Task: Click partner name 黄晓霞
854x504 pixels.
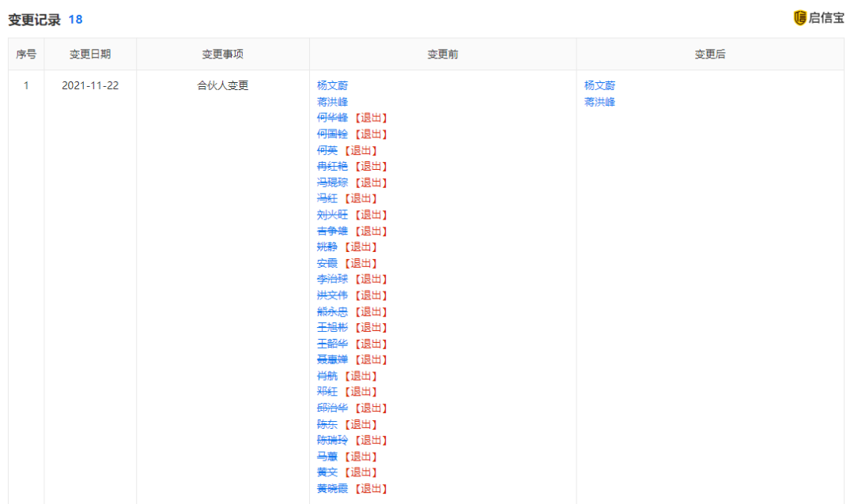Action: pyautogui.click(x=332, y=488)
